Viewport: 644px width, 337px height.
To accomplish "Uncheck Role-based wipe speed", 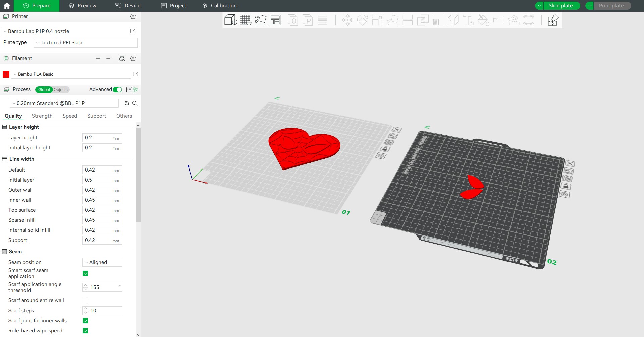I will pyautogui.click(x=85, y=331).
